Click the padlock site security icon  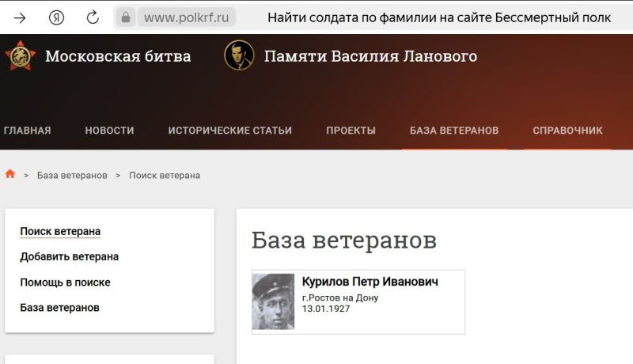[125, 17]
